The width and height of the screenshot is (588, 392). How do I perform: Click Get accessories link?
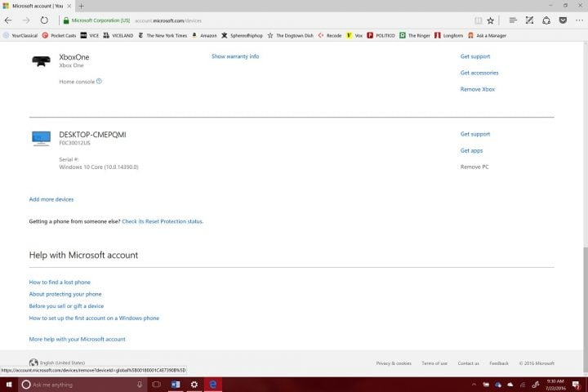click(x=479, y=73)
